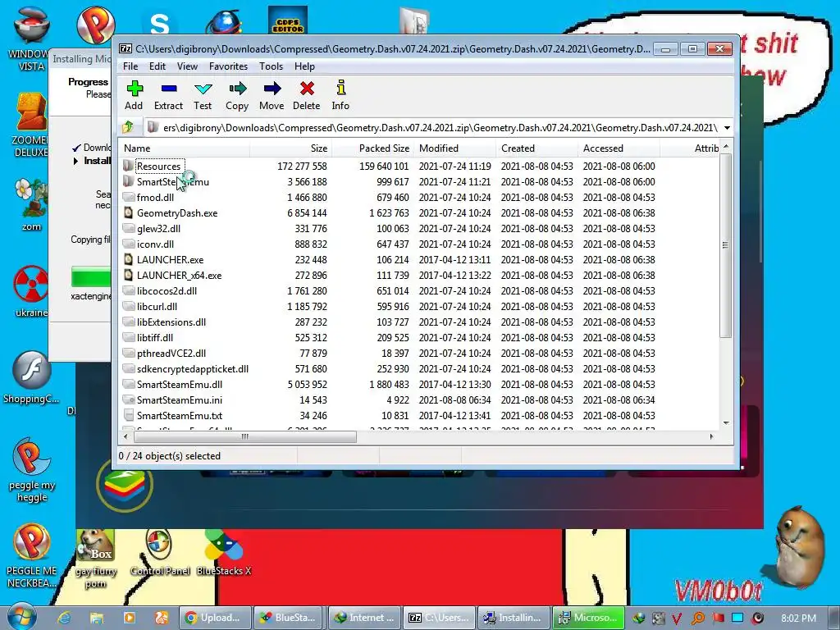The height and width of the screenshot is (630, 840).
Task: Select the LAUNCHER_x64.exe file
Action: point(179,275)
